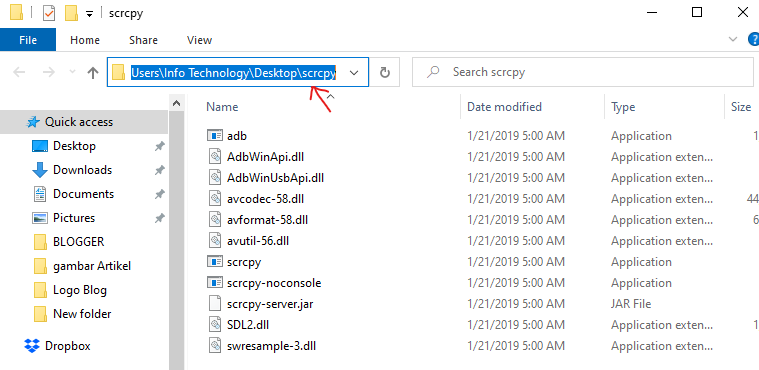Screen dimensions: 759x370
Task: Click the pin icon beside Documents
Action: click(x=159, y=194)
